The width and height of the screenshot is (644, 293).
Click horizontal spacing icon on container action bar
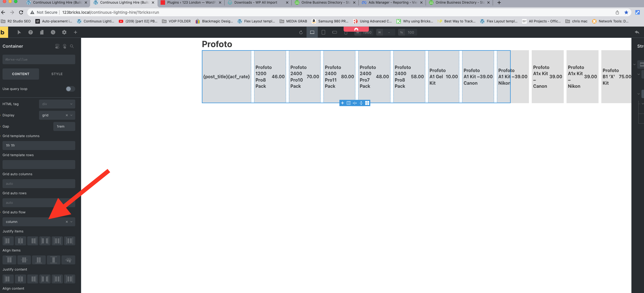pos(355,103)
